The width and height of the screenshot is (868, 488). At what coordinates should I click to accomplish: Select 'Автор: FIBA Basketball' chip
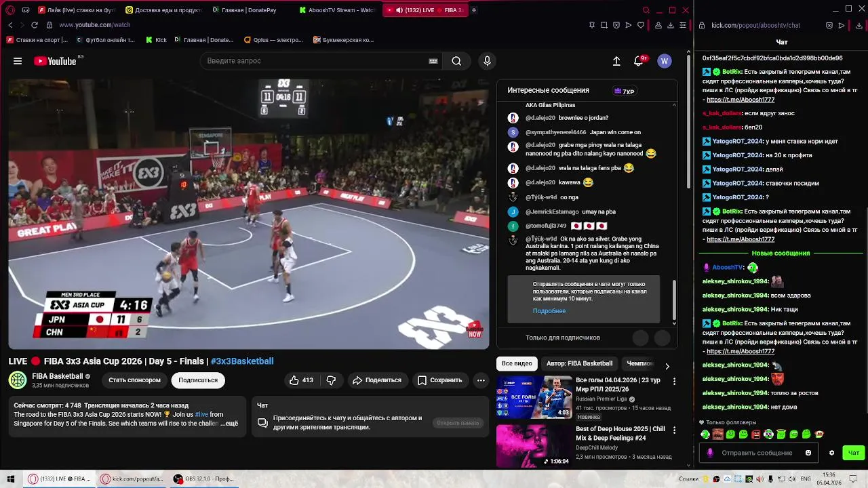pos(579,364)
